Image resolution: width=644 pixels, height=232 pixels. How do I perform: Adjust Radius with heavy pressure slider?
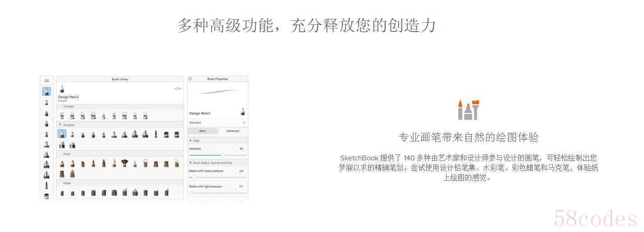tap(218, 177)
